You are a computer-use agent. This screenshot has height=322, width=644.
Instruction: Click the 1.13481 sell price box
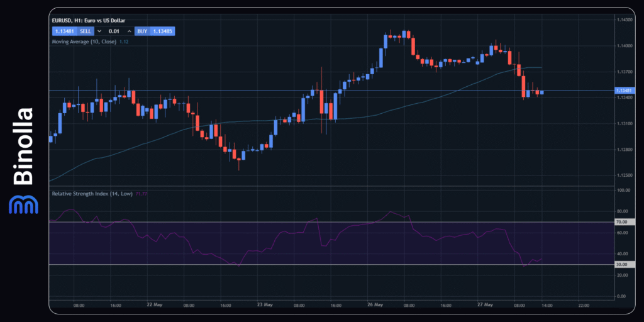click(x=64, y=31)
